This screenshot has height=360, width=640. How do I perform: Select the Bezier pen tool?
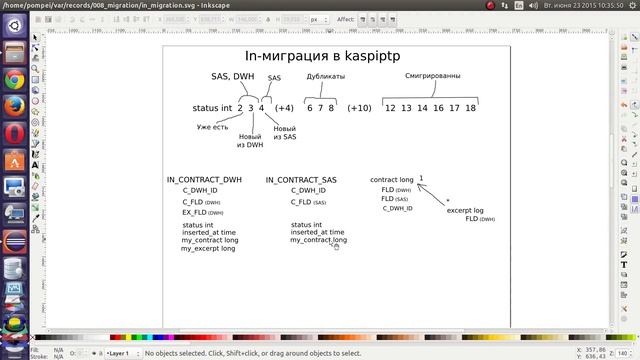(35, 143)
